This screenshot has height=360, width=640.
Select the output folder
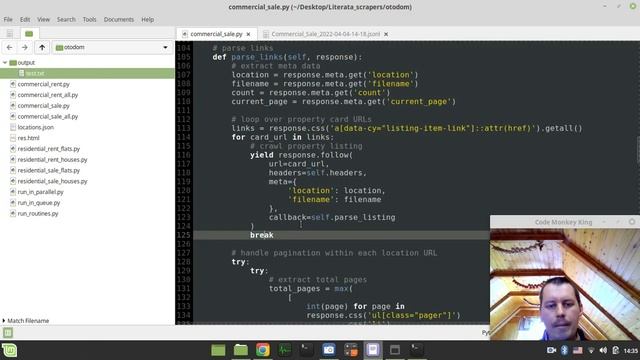[26, 62]
